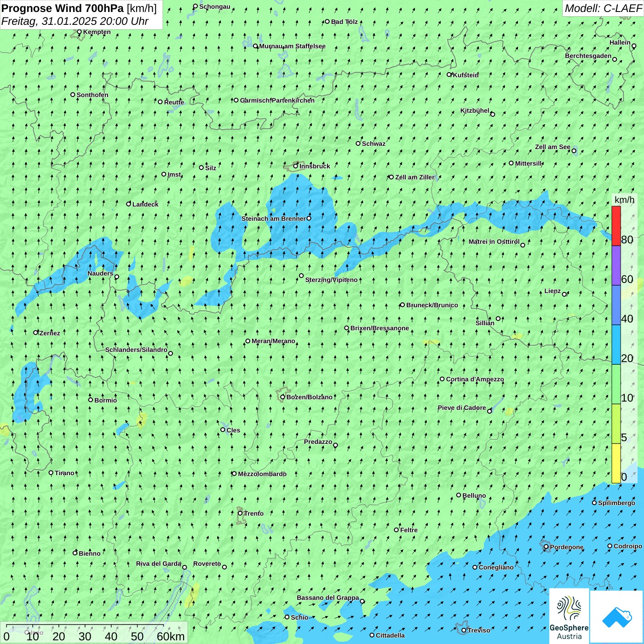
Task: Click the 'Modell: C-LAEF' label
Action: [603, 8]
